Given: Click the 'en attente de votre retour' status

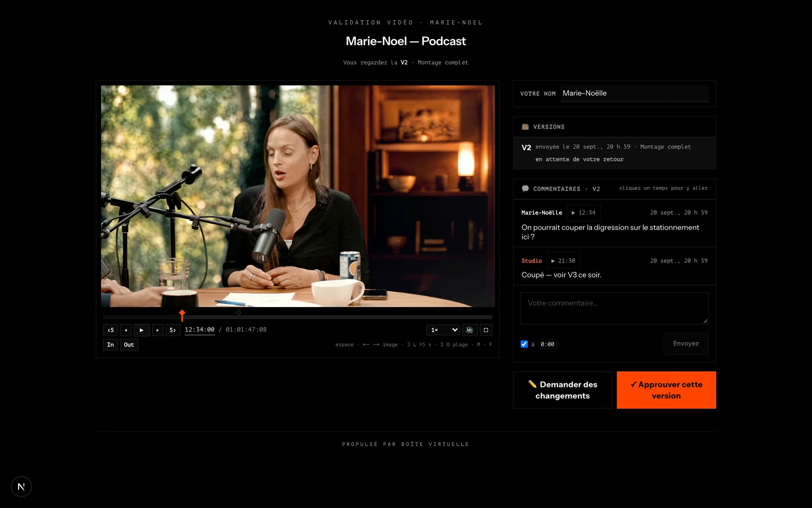Looking at the screenshot, I should (x=579, y=159).
